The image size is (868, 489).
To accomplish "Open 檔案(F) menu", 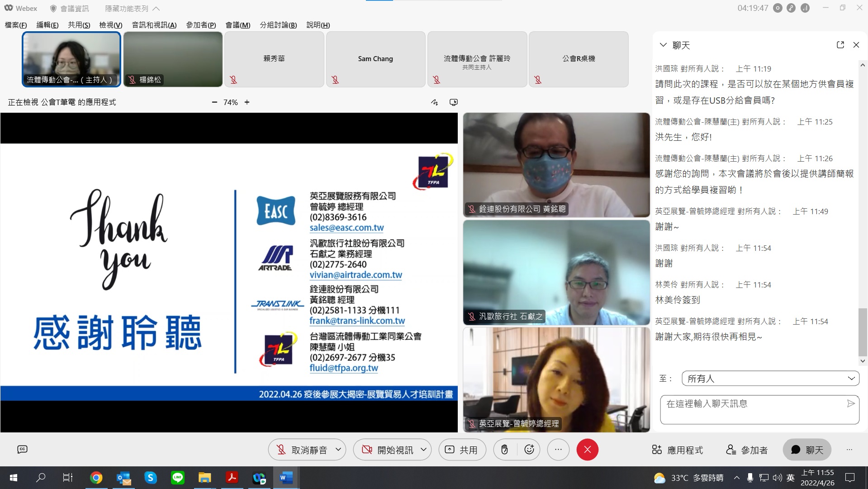I will [x=16, y=25].
